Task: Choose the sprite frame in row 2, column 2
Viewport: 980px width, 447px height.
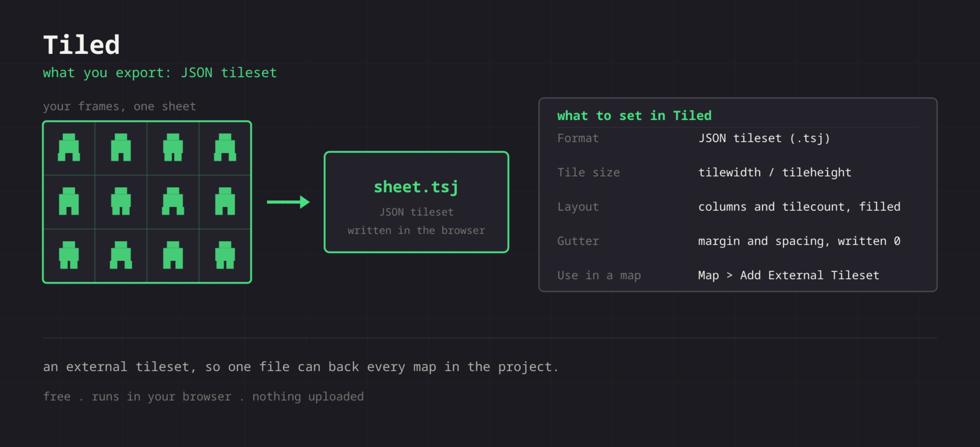Action: pyautogui.click(x=121, y=202)
